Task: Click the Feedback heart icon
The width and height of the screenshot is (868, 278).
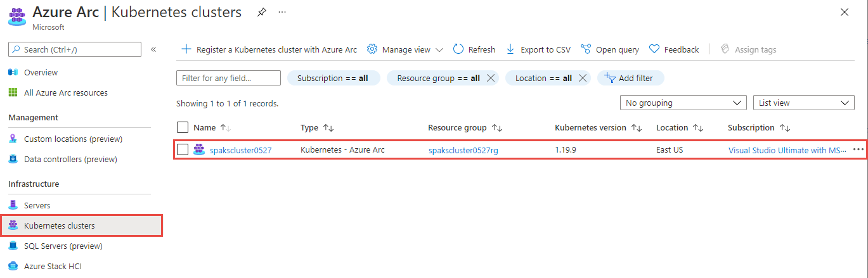Action: (x=654, y=49)
